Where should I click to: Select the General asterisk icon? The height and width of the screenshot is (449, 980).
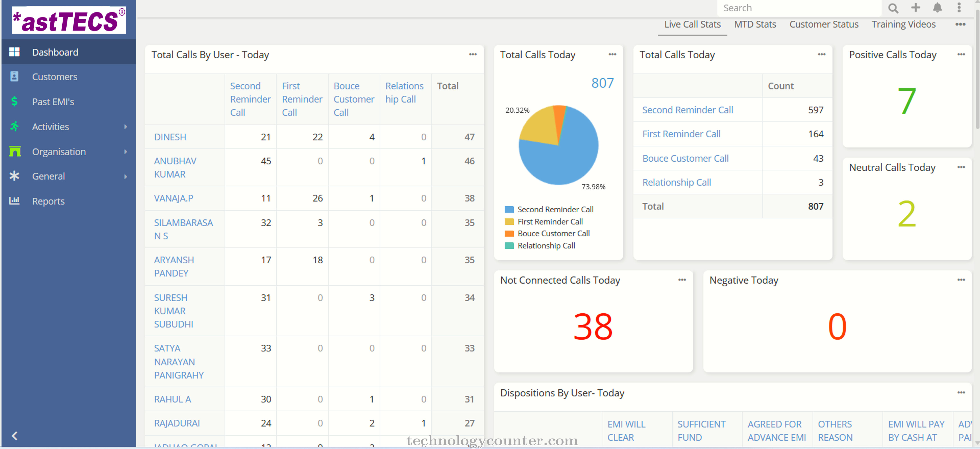click(14, 176)
